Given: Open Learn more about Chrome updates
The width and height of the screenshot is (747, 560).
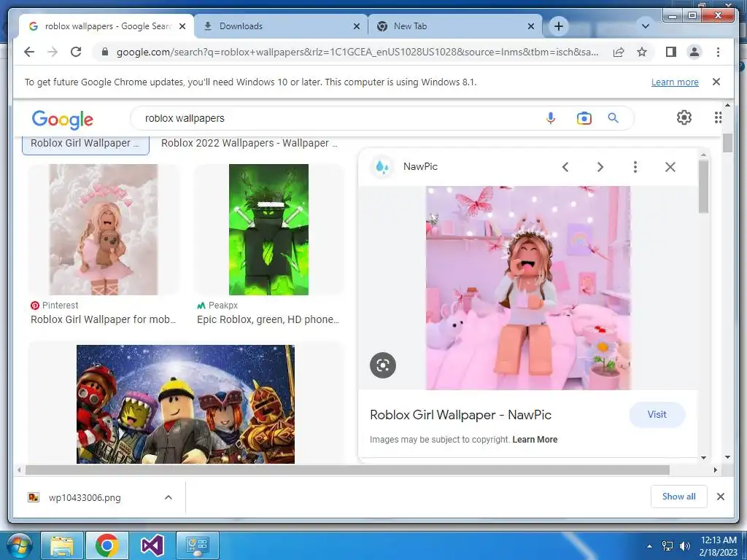Looking at the screenshot, I should point(675,82).
